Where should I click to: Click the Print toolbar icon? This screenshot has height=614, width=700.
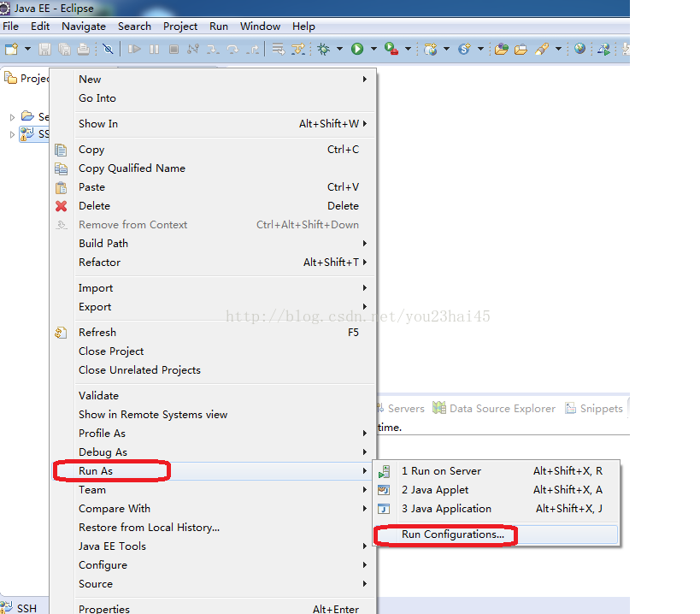(x=84, y=49)
